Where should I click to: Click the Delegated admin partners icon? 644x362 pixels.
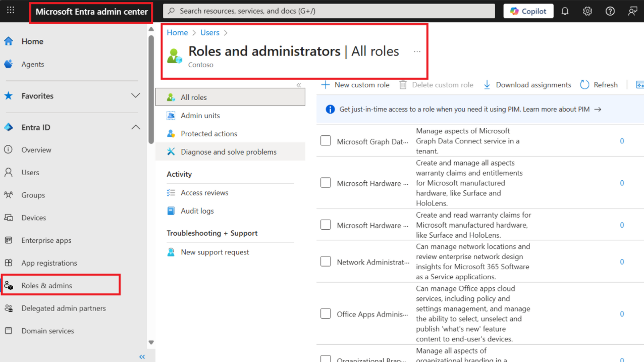pos(8,308)
